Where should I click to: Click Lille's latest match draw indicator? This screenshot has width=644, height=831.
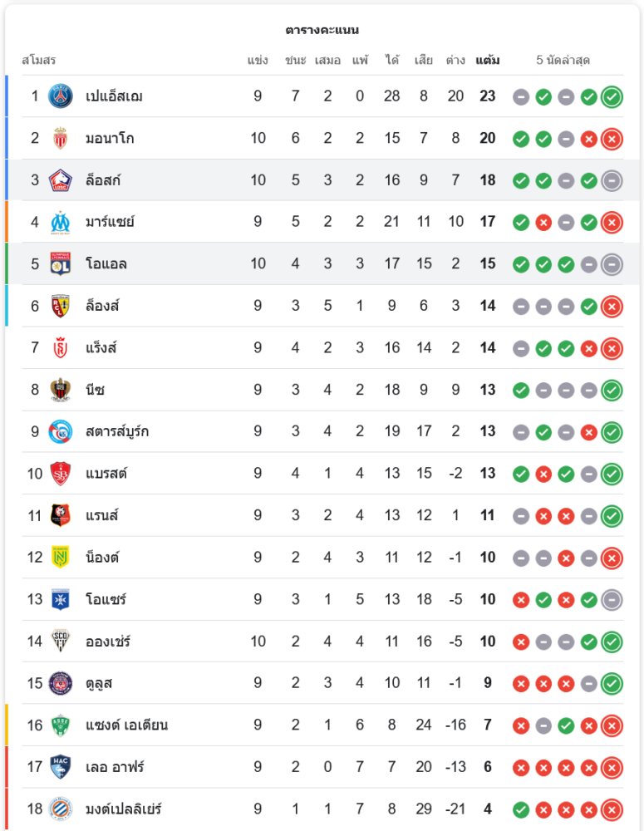(612, 180)
